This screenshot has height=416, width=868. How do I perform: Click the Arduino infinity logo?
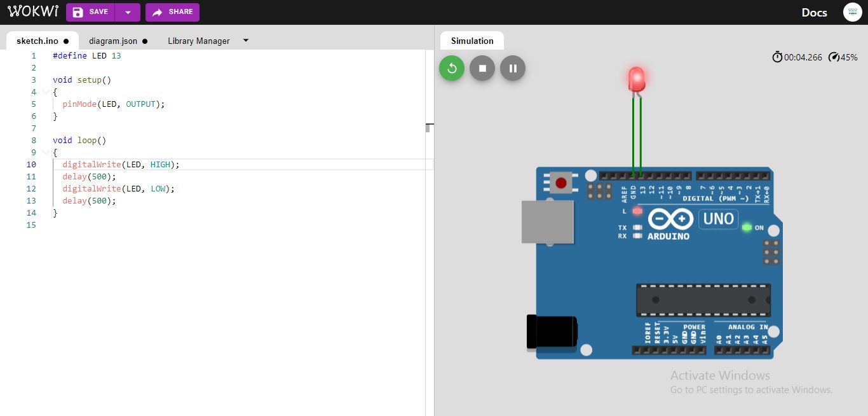(x=670, y=219)
